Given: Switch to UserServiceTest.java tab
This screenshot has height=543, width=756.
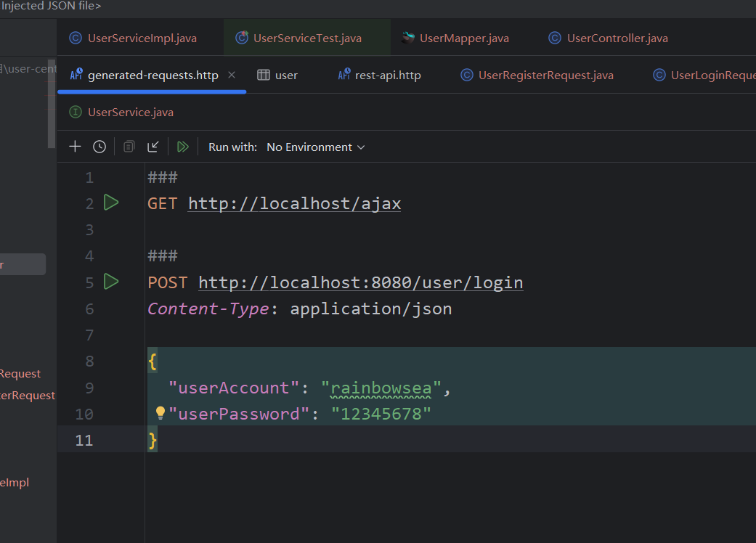Looking at the screenshot, I should coord(306,38).
